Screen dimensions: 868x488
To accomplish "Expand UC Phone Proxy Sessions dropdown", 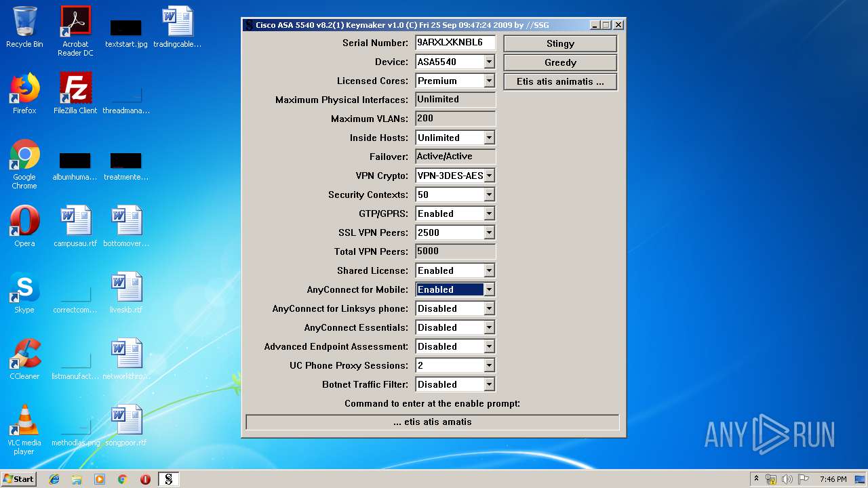I will (x=489, y=365).
